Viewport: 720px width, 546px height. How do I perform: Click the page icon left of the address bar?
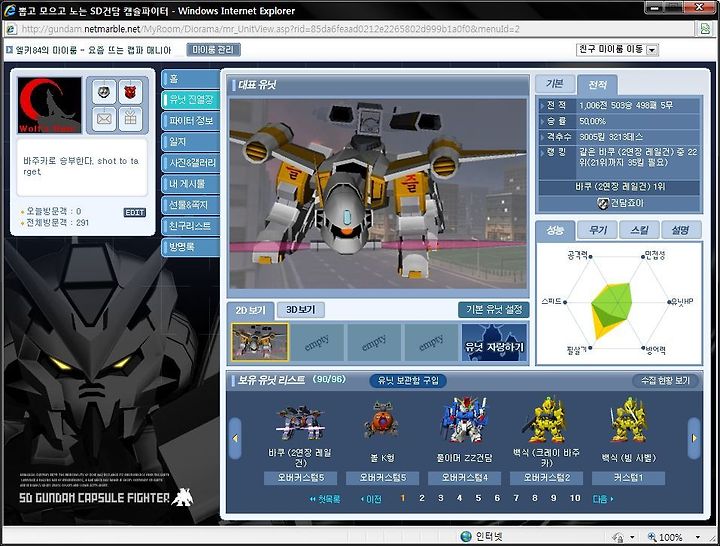coord(11,29)
